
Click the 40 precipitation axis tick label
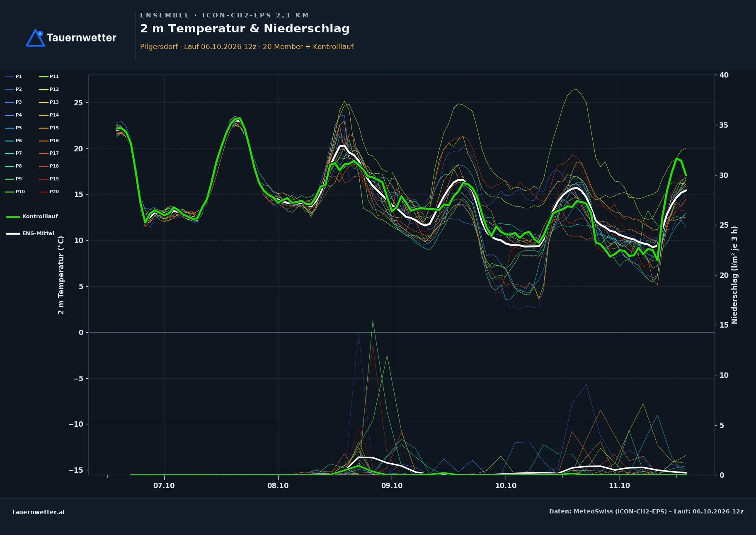(724, 75)
